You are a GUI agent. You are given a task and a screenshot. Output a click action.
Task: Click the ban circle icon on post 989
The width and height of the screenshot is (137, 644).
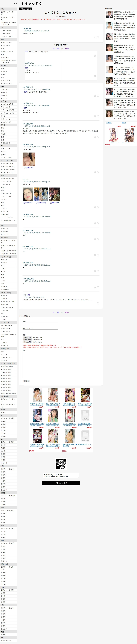[98, 96]
